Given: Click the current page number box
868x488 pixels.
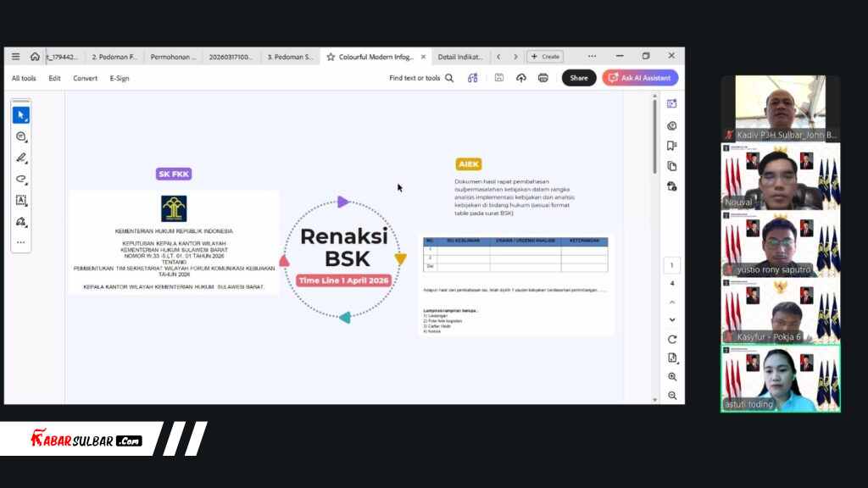Looking at the screenshot, I should pyautogui.click(x=672, y=265).
